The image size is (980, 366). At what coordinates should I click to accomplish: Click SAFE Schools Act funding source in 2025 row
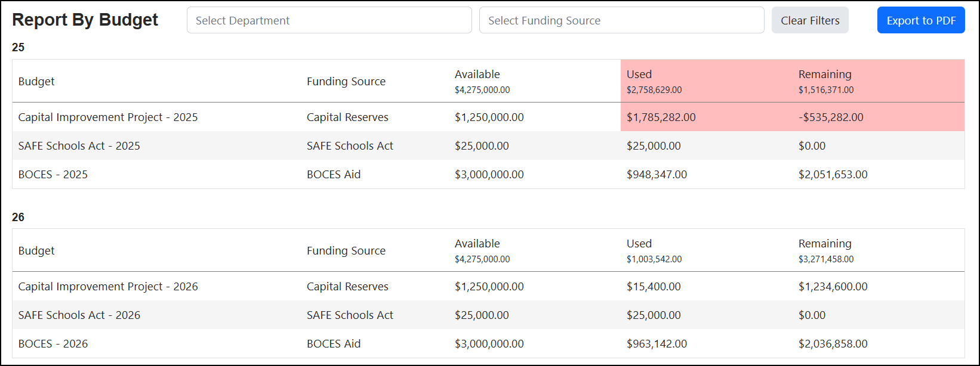[350, 146]
